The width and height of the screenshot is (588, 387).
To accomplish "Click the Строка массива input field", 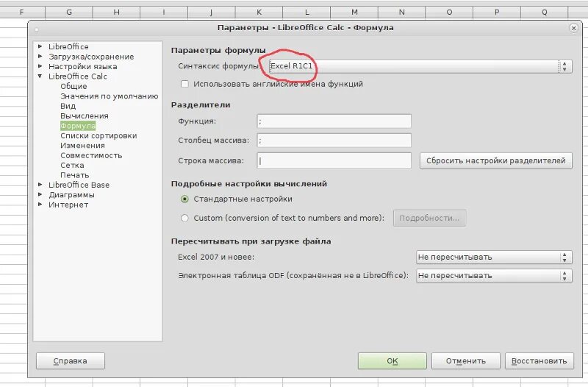I will pyautogui.click(x=334, y=160).
